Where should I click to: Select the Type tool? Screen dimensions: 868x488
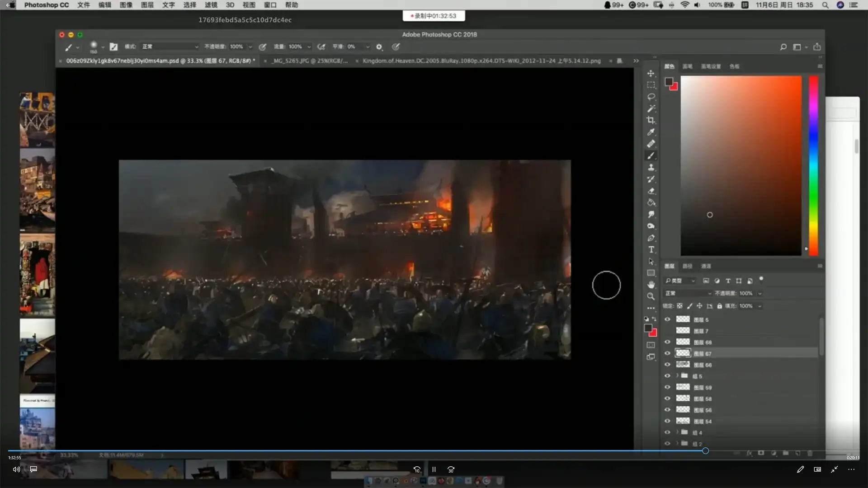pyautogui.click(x=651, y=250)
